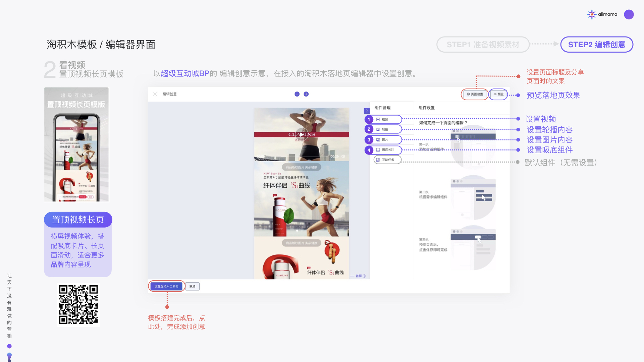644x362 pixels.
Task: Click the 第三步 step illustration
Action: (473, 247)
